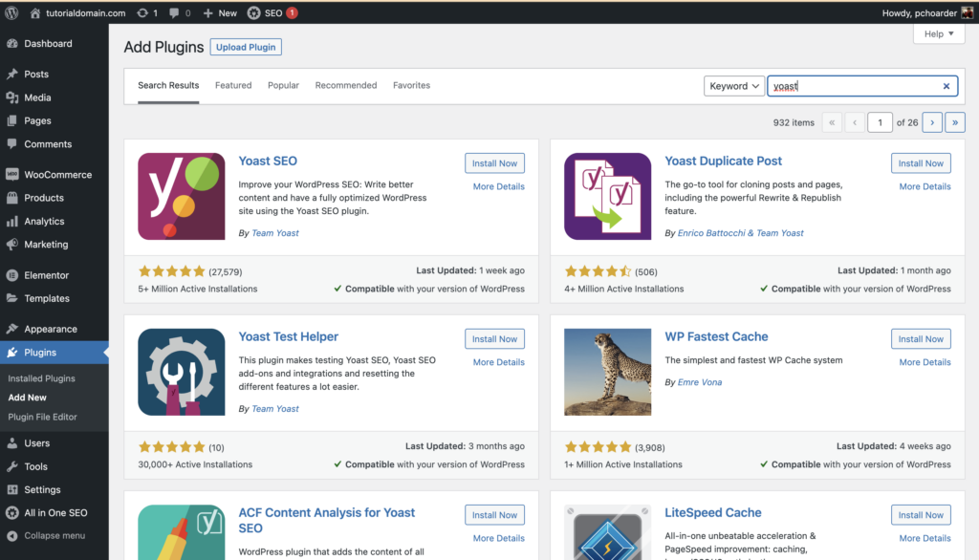This screenshot has width=979, height=560.
Task: Click the WordPress logo in admin bar
Action: (11, 12)
